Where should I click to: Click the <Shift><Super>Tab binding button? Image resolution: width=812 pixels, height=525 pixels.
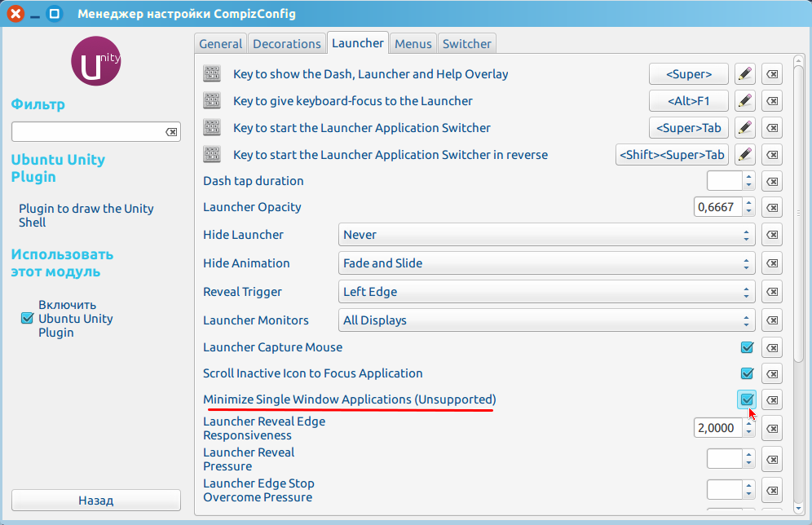(x=672, y=155)
